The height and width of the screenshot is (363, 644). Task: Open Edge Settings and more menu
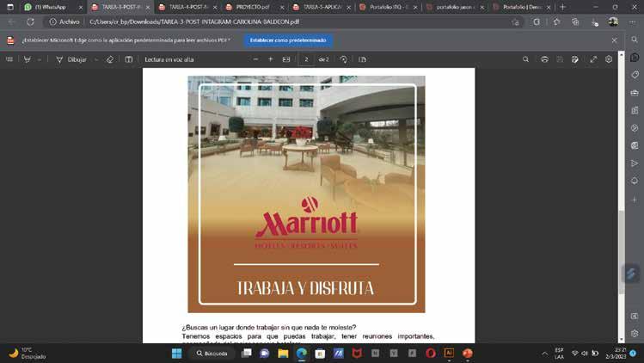click(x=632, y=22)
